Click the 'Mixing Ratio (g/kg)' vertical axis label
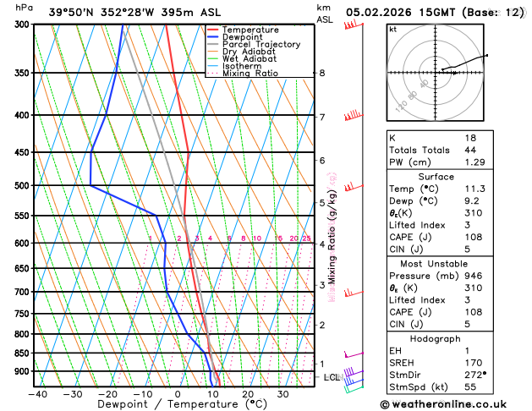The image size is (532, 411). point(332,237)
